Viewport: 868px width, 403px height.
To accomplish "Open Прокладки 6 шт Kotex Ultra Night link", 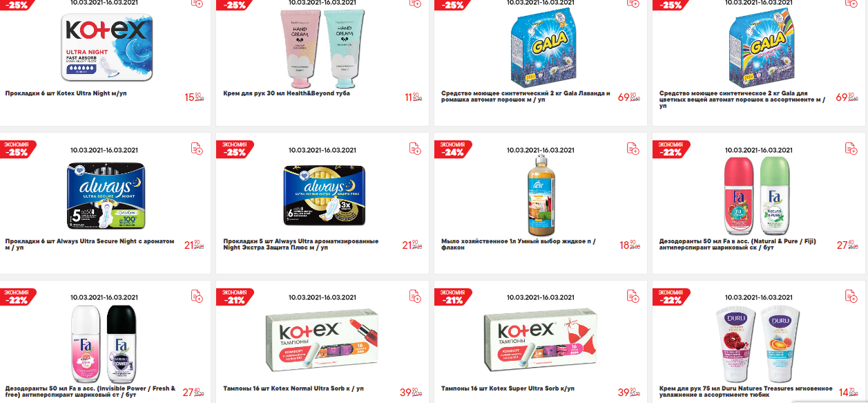I will 66,93.
